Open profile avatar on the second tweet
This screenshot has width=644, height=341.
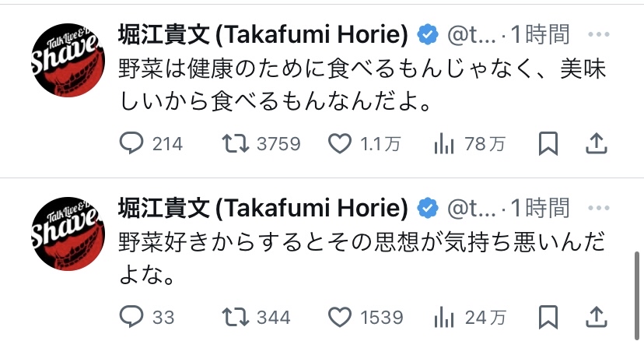pyautogui.click(x=68, y=234)
